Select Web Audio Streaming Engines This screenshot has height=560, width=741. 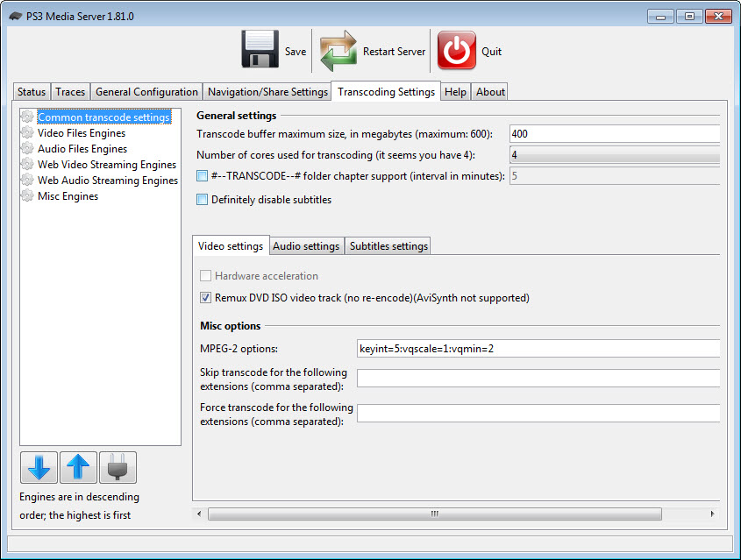108,180
